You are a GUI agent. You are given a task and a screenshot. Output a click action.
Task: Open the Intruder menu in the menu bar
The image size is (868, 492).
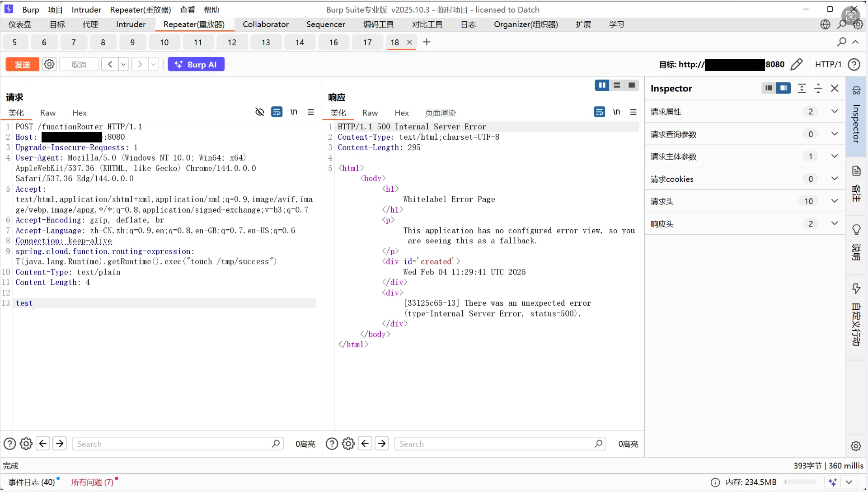click(86, 9)
